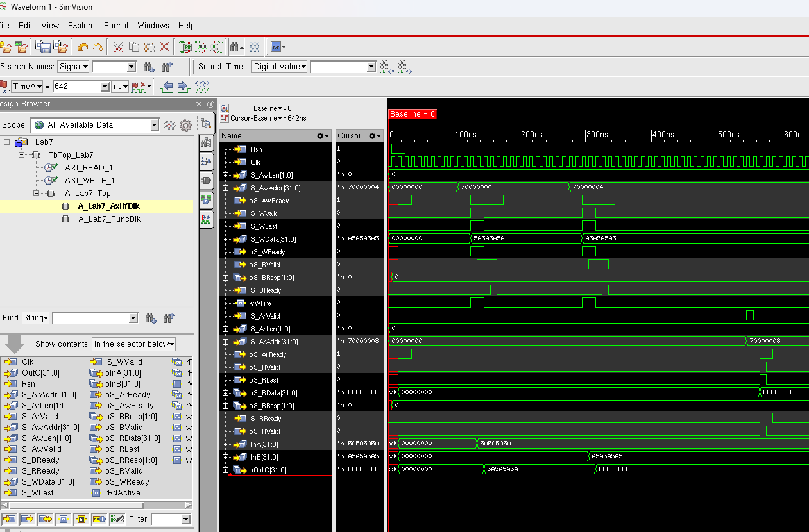
Task: Toggle the inout signals filter button
Action: (45, 519)
